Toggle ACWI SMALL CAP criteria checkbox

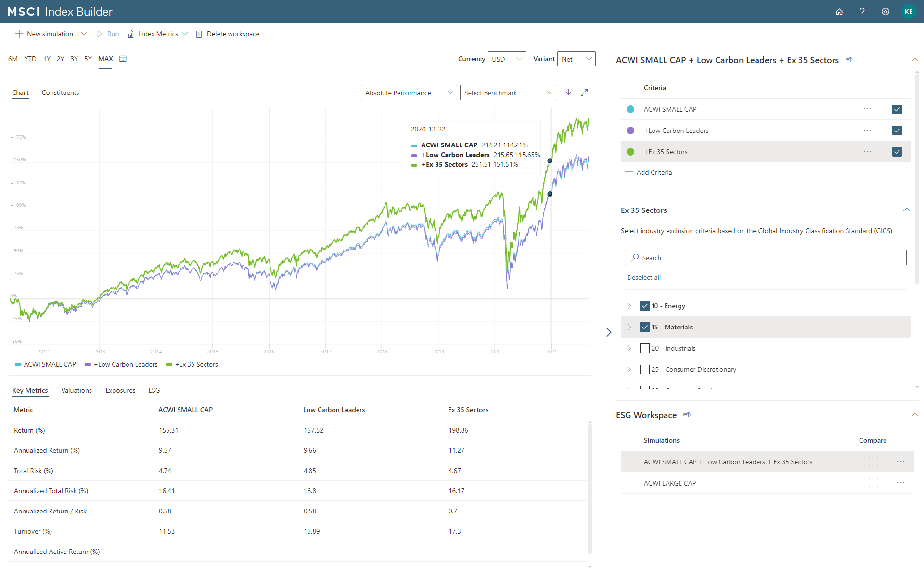(x=897, y=109)
